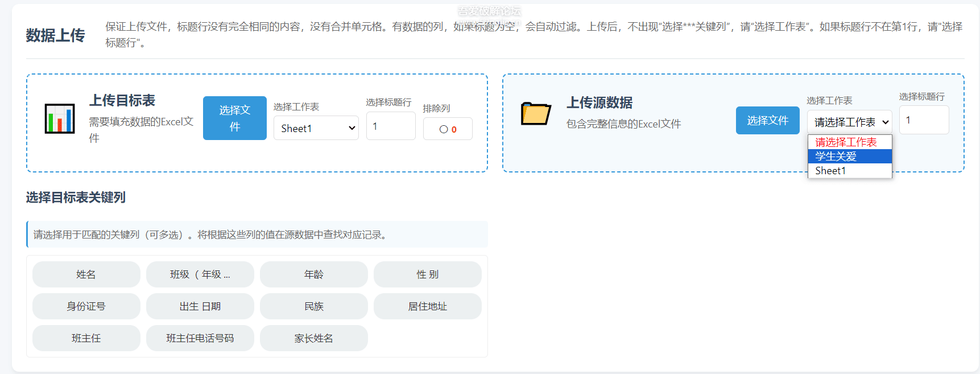Click the header row input for target table
This screenshot has width=980, height=374.
[x=390, y=126]
